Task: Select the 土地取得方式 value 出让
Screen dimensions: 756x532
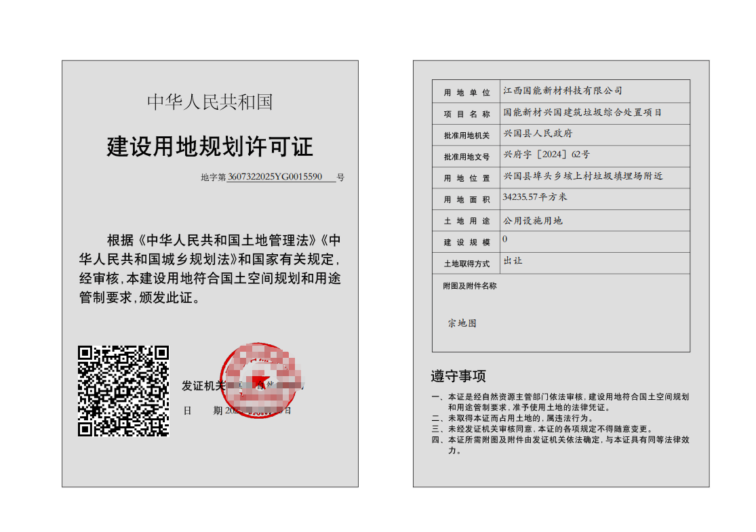Action: (x=513, y=261)
